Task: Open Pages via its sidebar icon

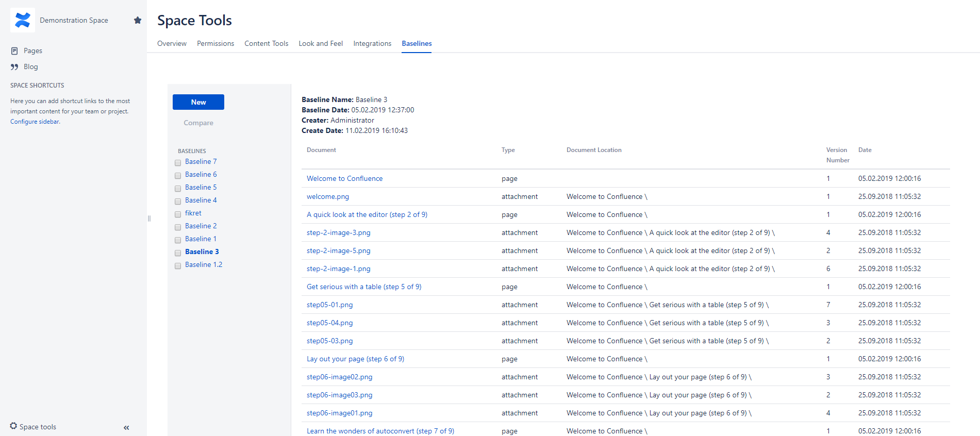Action: point(14,51)
